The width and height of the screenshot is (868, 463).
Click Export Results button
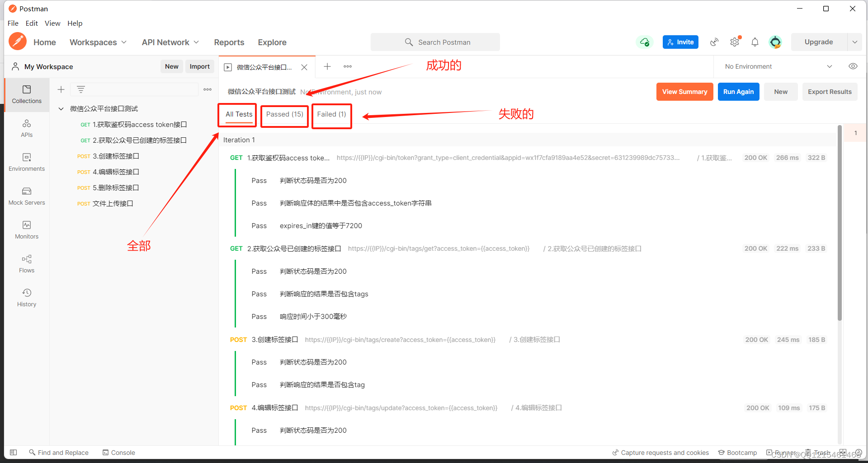(x=830, y=92)
